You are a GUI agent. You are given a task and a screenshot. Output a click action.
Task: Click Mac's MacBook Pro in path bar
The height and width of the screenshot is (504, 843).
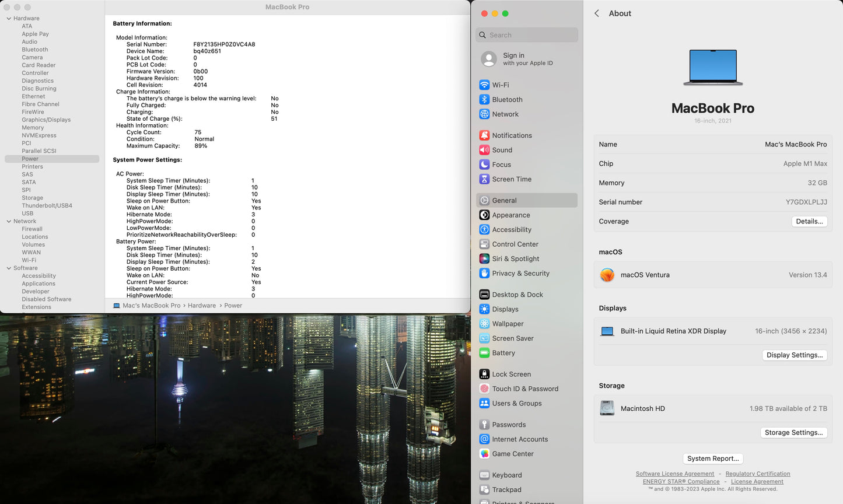[x=152, y=306]
